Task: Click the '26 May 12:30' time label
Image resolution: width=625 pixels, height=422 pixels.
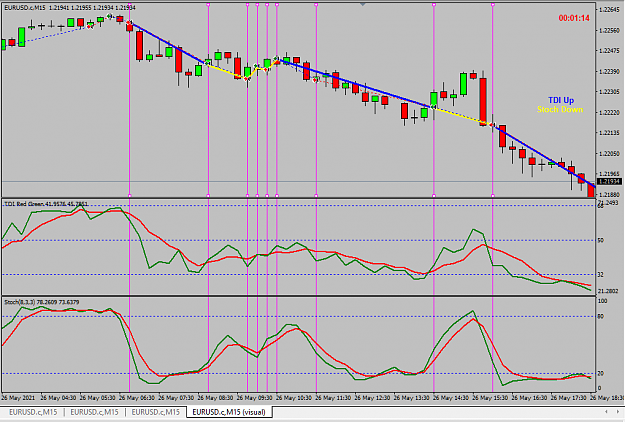Action: (x=372, y=398)
